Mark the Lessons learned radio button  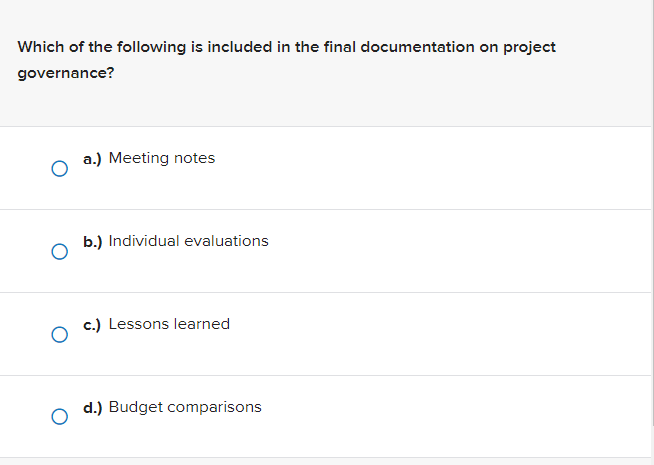tap(60, 335)
